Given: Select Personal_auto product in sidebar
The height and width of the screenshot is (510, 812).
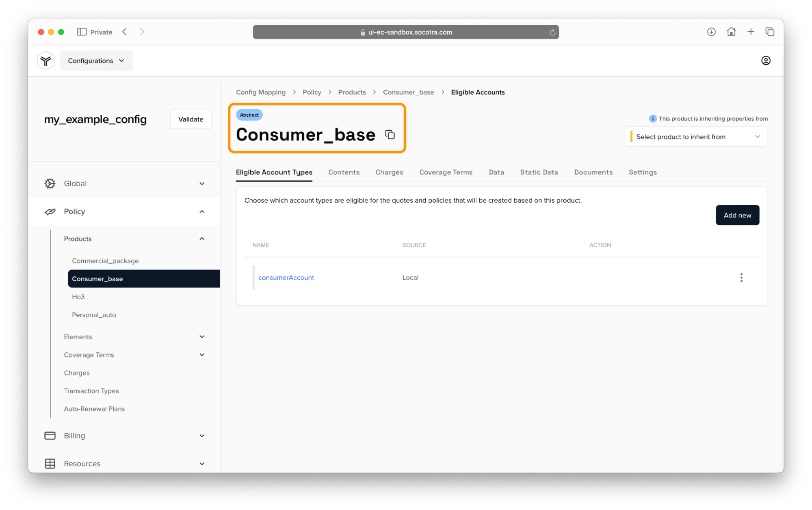Looking at the screenshot, I should coord(94,315).
